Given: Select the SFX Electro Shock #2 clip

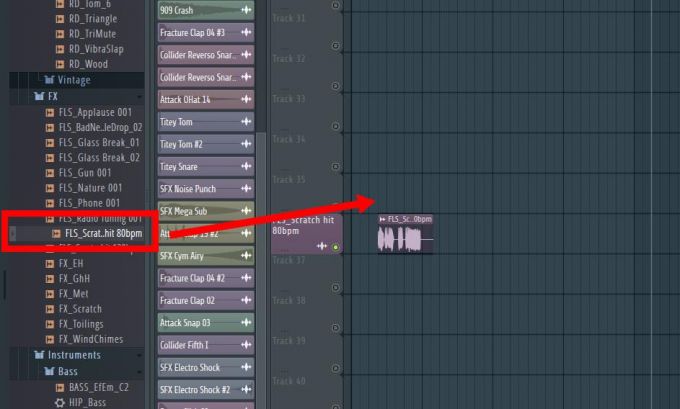Looking at the screenshot, I should tap(206, 389).
